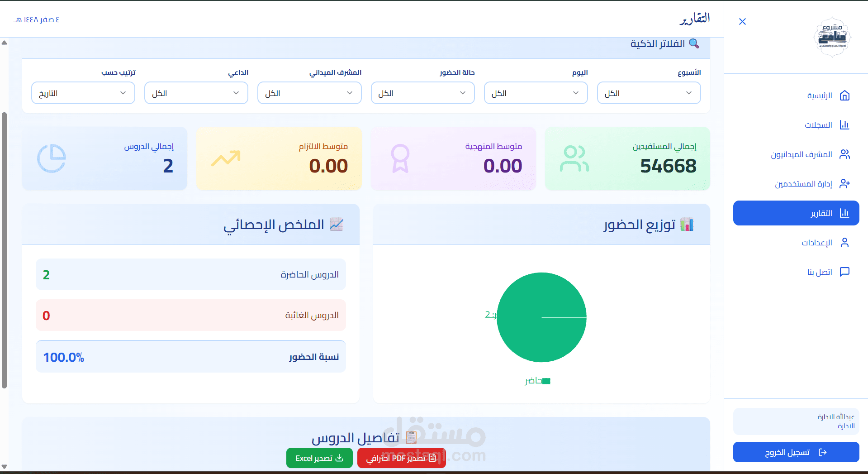Click the scrollbar down arrow
Viewport: 868px width, 474px height.
4,467
